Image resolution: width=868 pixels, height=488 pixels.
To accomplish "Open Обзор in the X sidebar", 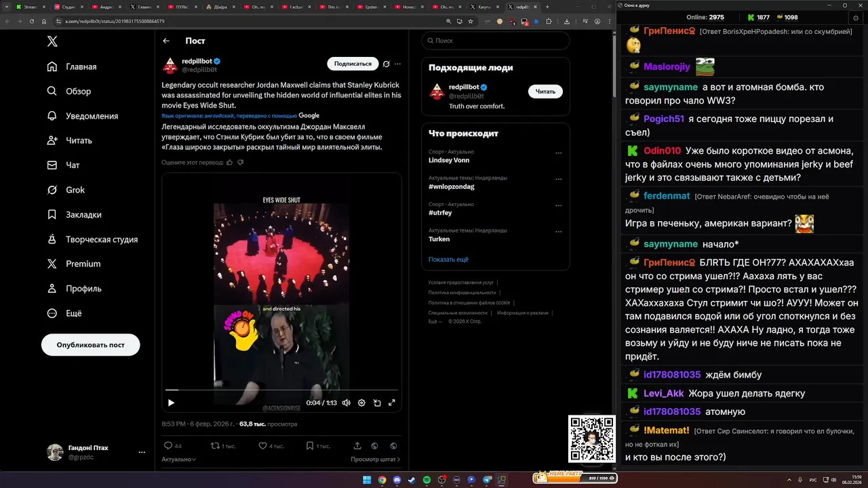I will click(x=69, y=91).
